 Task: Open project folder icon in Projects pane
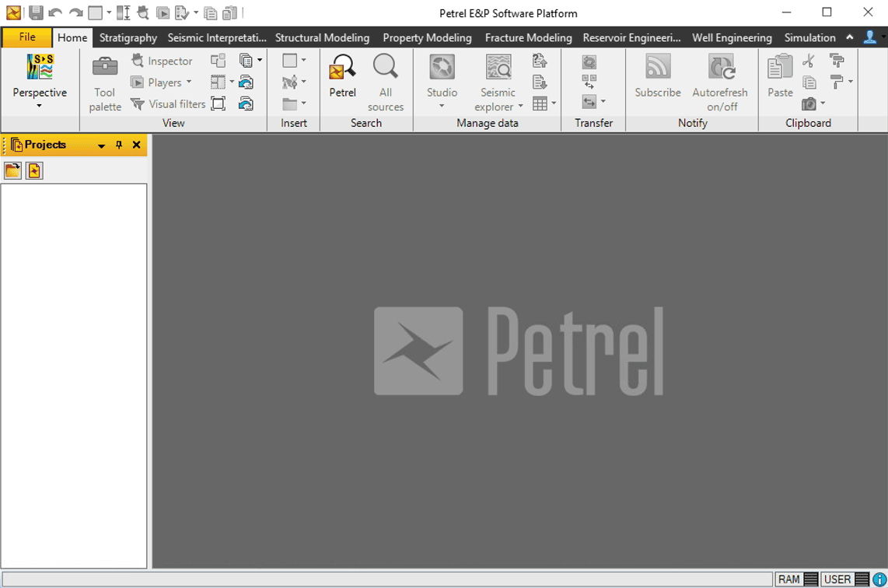tap(12, 170)
